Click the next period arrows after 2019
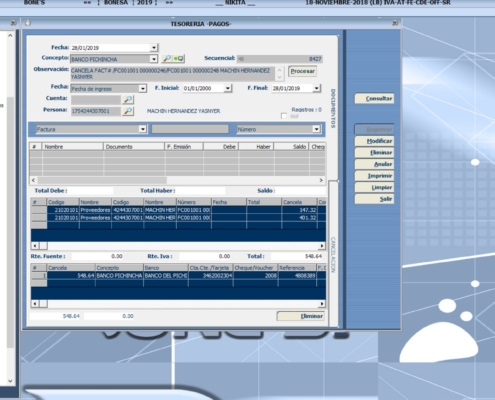Image resolution: width=495 pixels, height=400 pixels. pos(169,3)
